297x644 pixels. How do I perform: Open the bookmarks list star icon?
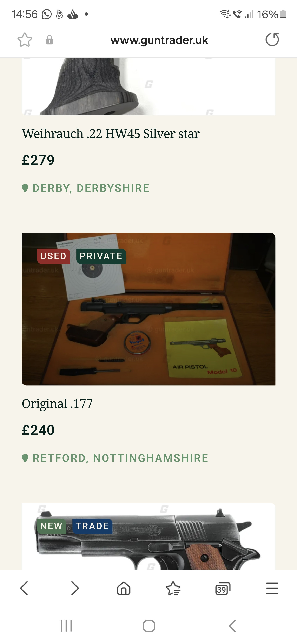[x=173, y=588]
